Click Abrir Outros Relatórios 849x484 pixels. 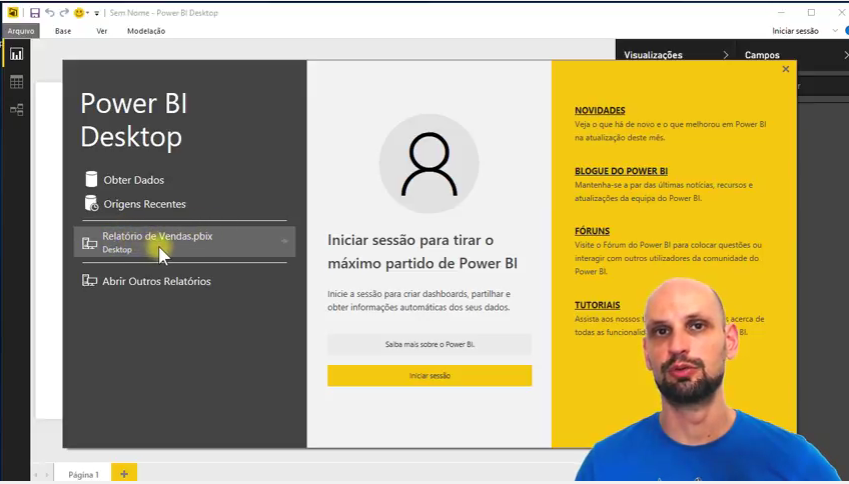pyautogui.click(x=156, y=281)
